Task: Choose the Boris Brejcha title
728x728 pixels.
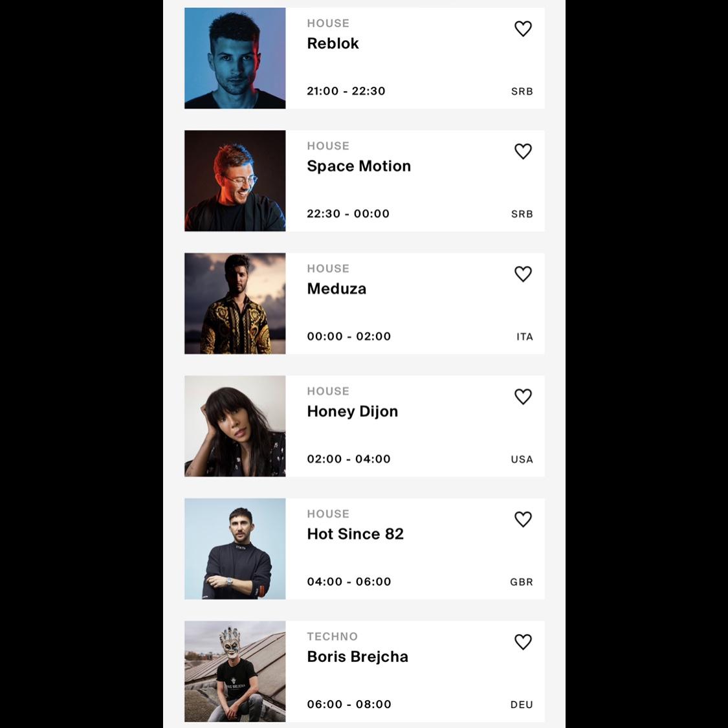Action: coord(357,657)
